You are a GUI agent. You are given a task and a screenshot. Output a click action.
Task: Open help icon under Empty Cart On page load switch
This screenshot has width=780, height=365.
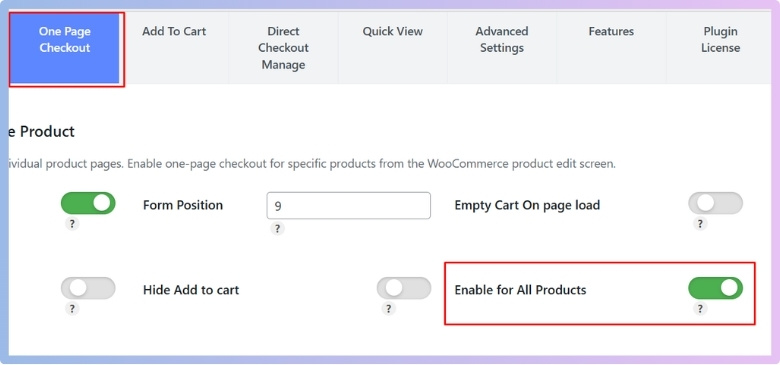[x=700, y=224]
